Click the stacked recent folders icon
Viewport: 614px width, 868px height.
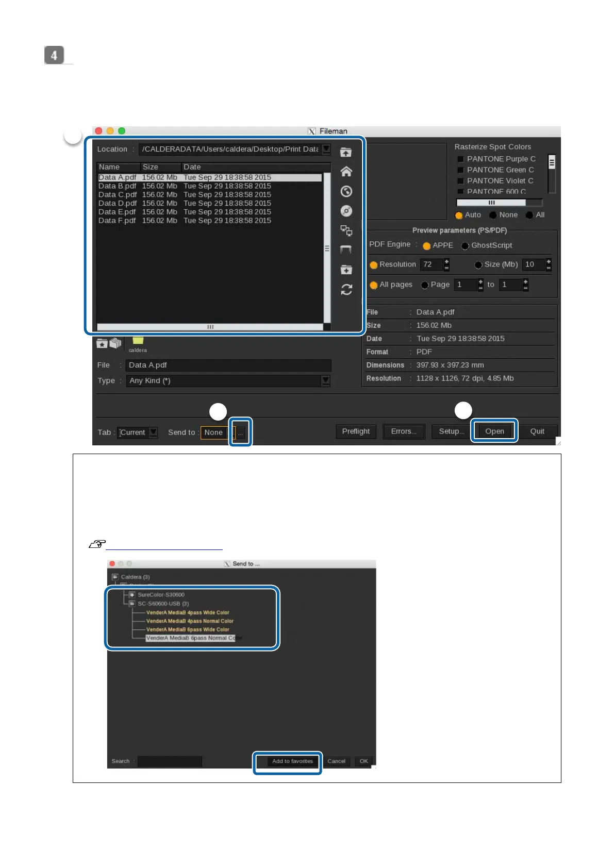click(116, 343)
